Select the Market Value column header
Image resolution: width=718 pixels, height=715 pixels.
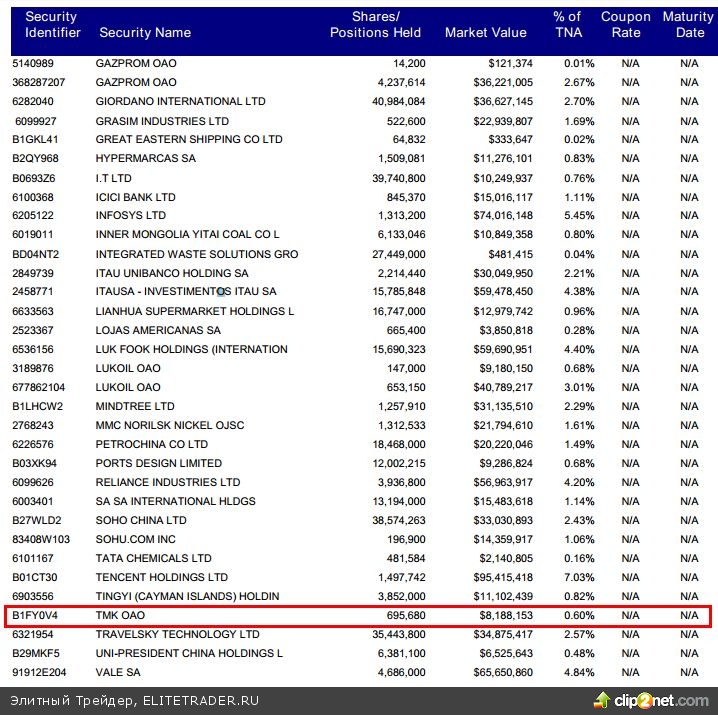point(485,33)
